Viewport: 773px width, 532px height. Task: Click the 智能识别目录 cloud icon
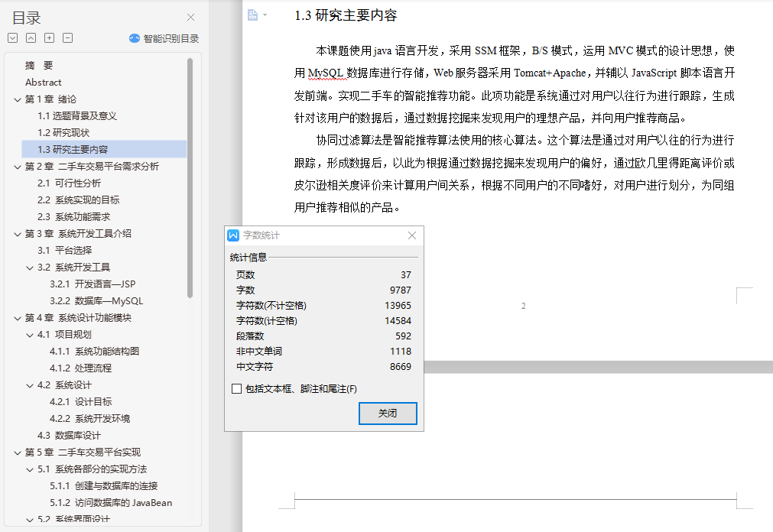tap(135, 38)
